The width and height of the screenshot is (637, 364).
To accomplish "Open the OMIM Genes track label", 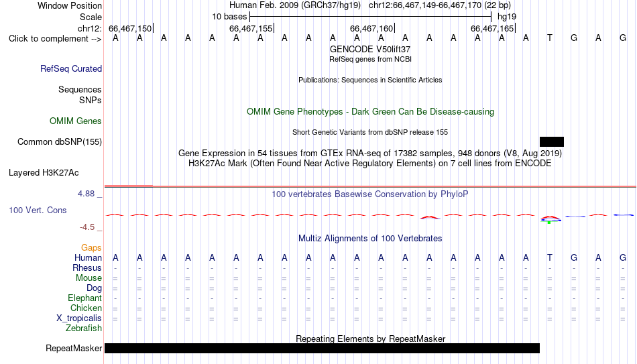I will (x=76, y=121).
